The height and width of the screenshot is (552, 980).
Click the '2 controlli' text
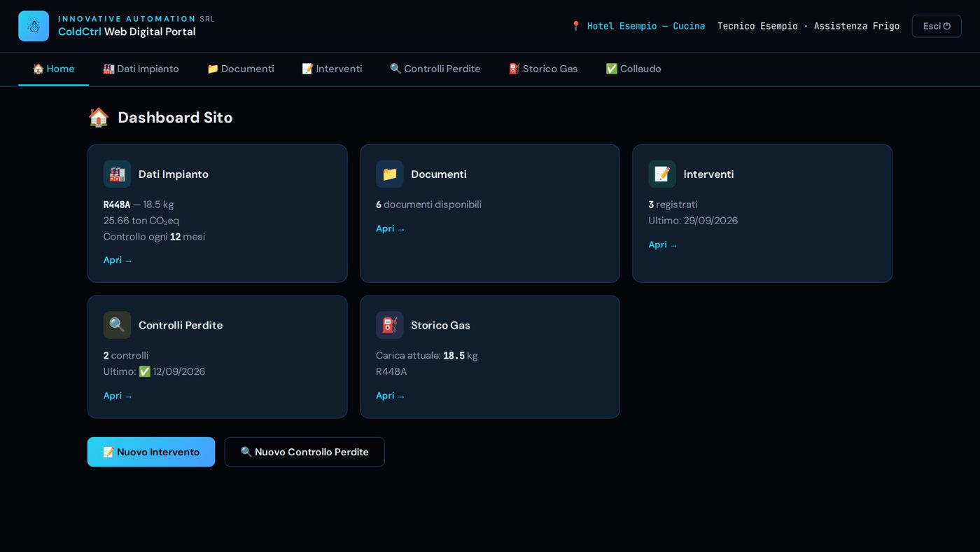pos(126,356)
